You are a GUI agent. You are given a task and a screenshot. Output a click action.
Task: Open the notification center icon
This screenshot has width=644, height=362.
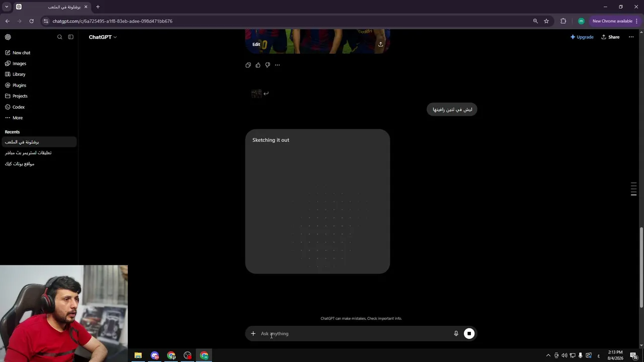tap(634, 355)
